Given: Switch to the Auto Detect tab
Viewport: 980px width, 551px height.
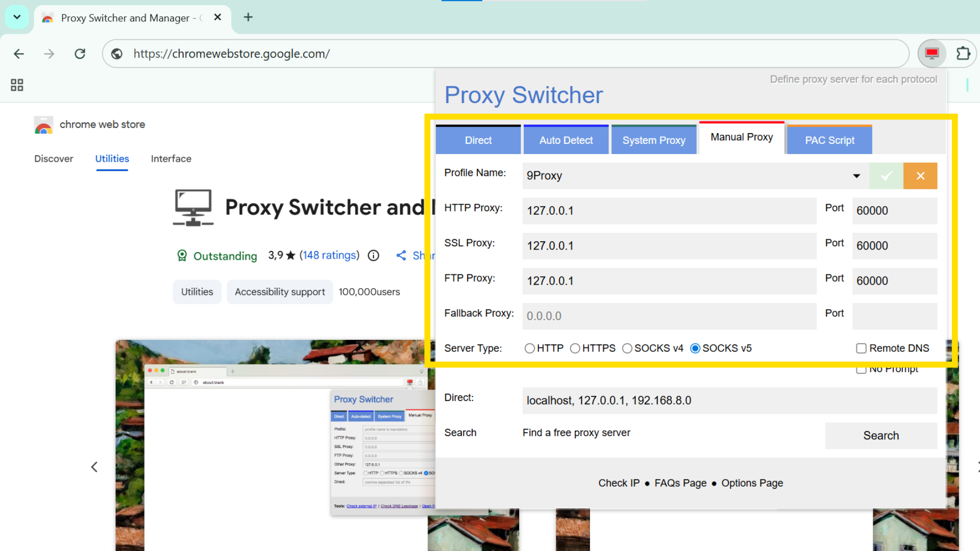Looking at the screenshot, I should pyautogui.click(x=566, y=140).
